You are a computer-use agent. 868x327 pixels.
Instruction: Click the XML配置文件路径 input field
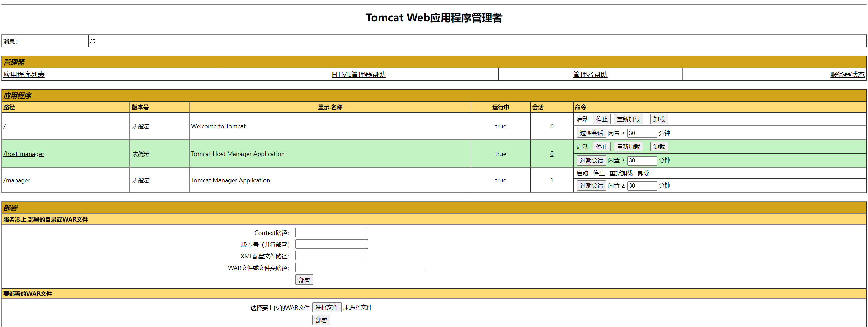[x=331, y=256]
